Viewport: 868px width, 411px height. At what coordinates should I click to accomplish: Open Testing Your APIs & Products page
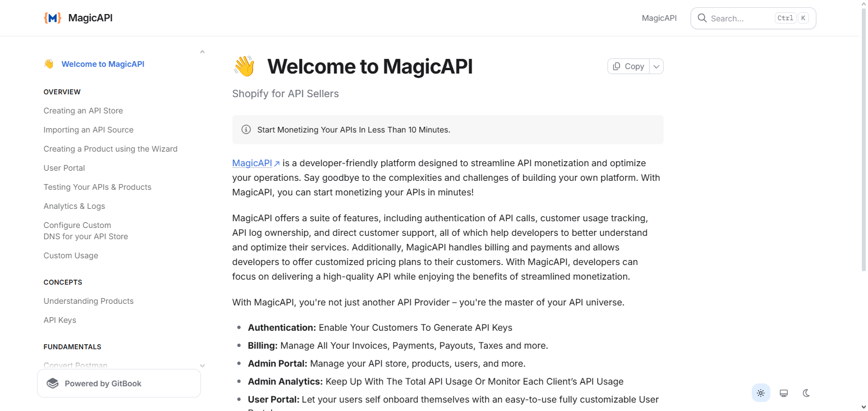98,187
